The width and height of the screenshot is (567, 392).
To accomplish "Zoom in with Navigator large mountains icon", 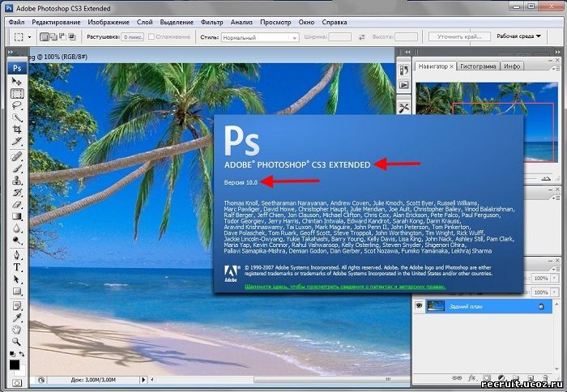I will [546, 179].
